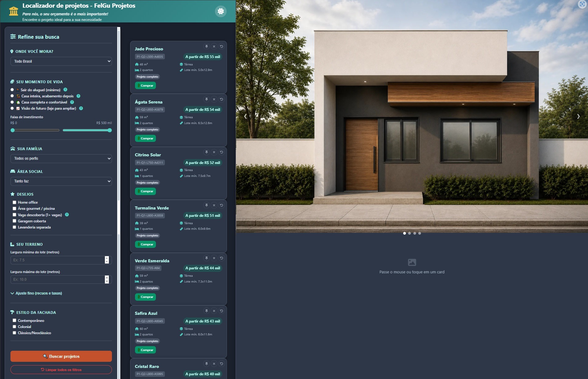Image resolution: width=588 pixels, height=379 pixels.
Task: Click the maximum handle of investment range slider
Action: [110, 130]
